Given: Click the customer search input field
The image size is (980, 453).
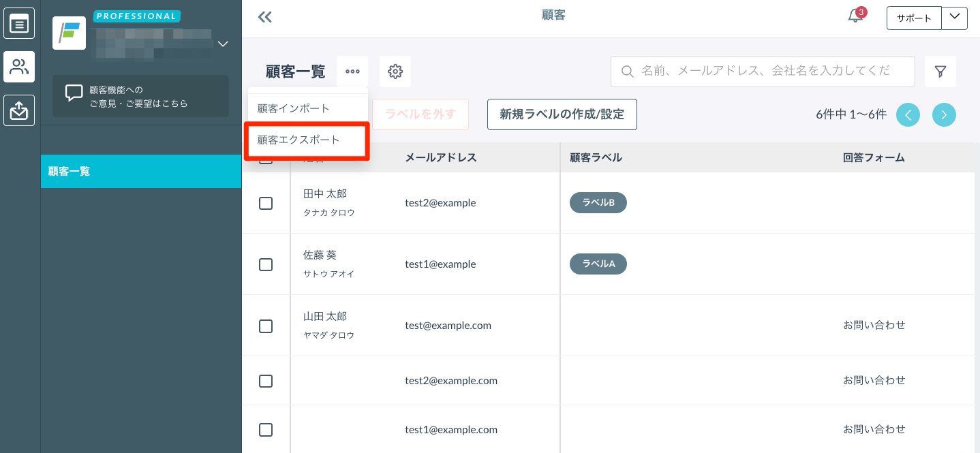Looking at the screenshot, I should 763,72.
